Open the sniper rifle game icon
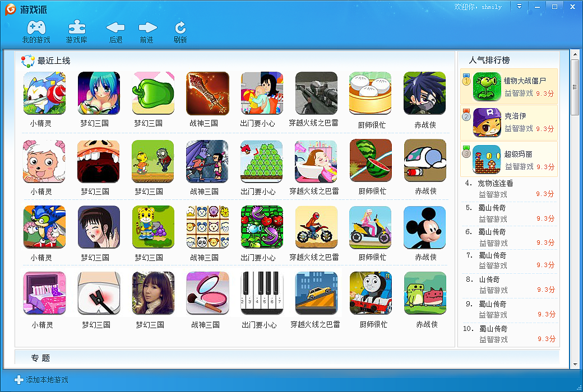583x392 pixels. click(x=316, y=93)
